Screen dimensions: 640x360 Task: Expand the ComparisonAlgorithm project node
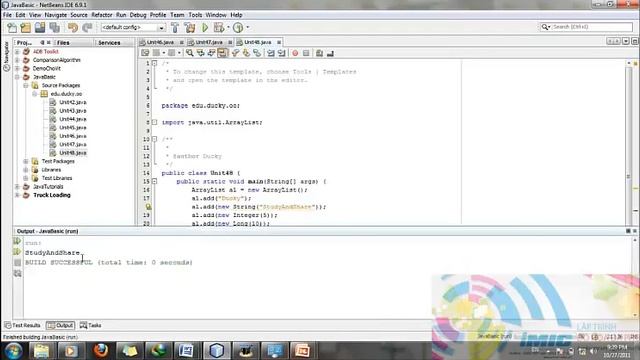17,60
